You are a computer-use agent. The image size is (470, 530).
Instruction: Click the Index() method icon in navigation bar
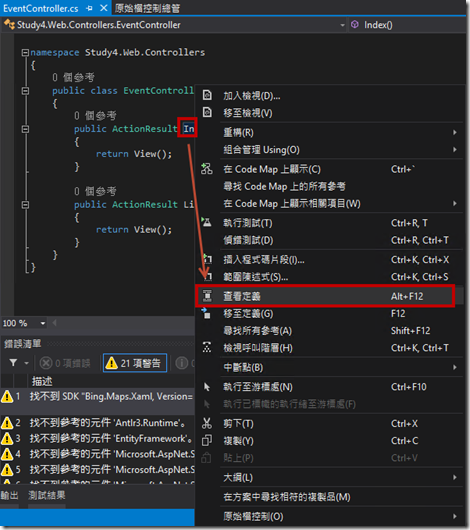(355, 25)
